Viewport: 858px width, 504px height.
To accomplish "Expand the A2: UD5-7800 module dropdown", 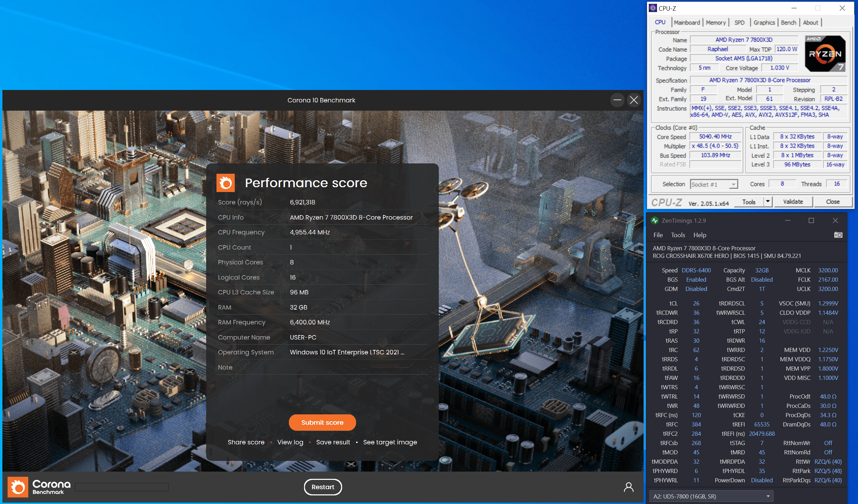I will (711, 496).
